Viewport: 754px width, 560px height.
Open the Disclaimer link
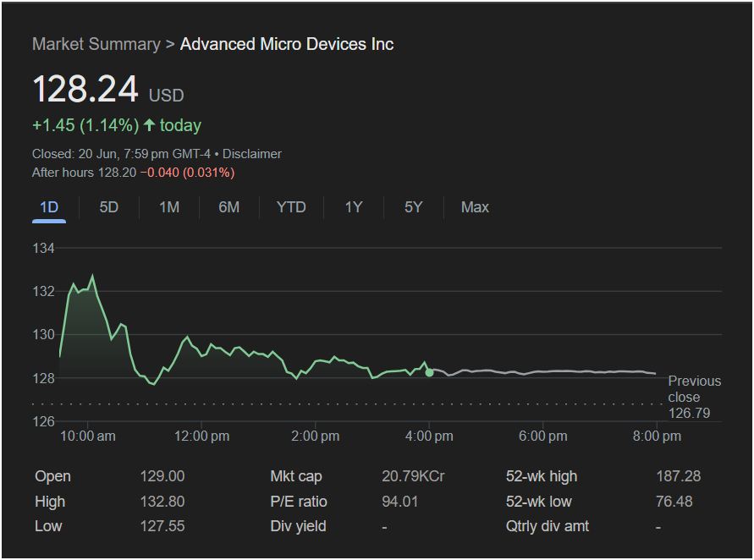tap(252, 154)
